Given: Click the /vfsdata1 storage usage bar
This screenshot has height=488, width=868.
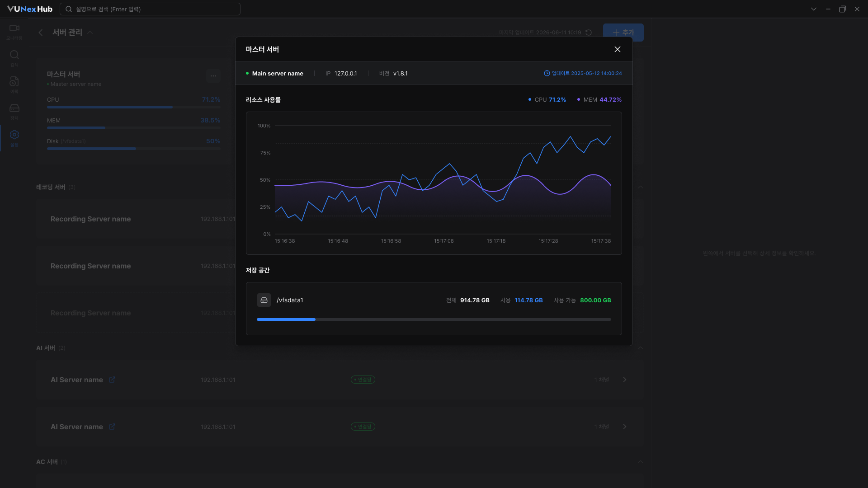Looking at the screenshot, I should click(x=434, y=319).
